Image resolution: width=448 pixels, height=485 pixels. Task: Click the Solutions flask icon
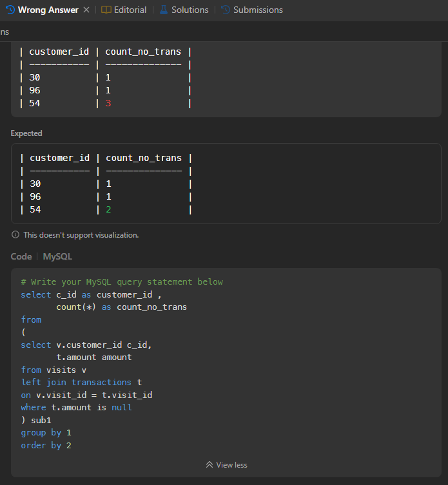tap(164, 10)
